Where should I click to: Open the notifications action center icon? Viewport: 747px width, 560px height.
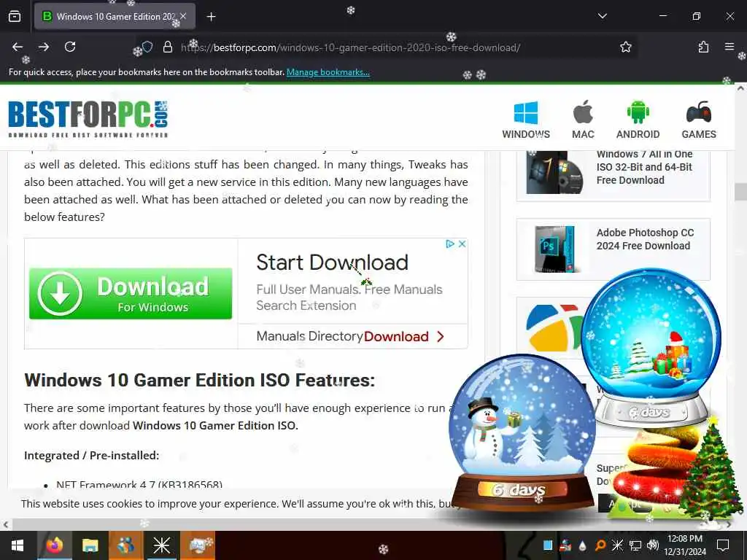point(723,545)
